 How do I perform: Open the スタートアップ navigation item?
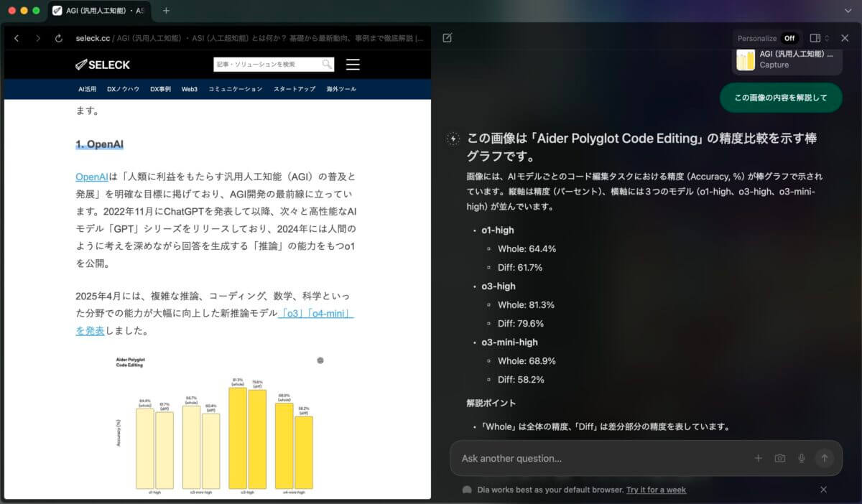click(x=295, y=89)
